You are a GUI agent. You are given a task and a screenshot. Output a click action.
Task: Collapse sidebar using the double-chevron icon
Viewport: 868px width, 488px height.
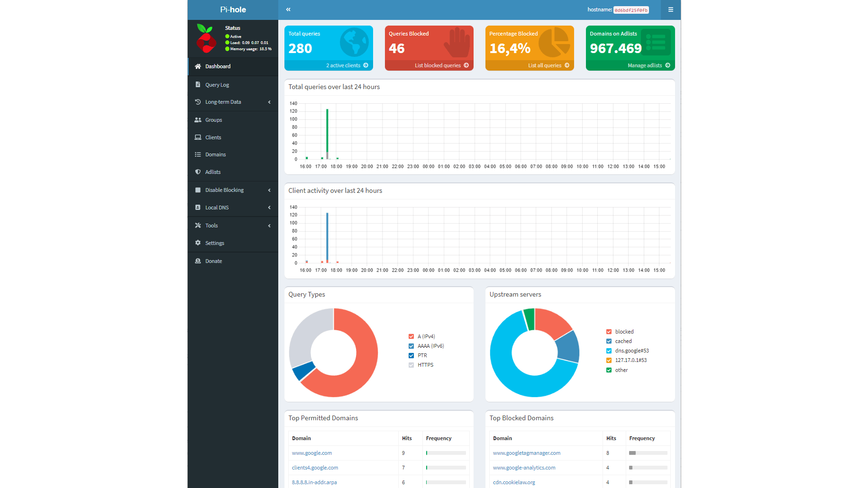[288, 9]
